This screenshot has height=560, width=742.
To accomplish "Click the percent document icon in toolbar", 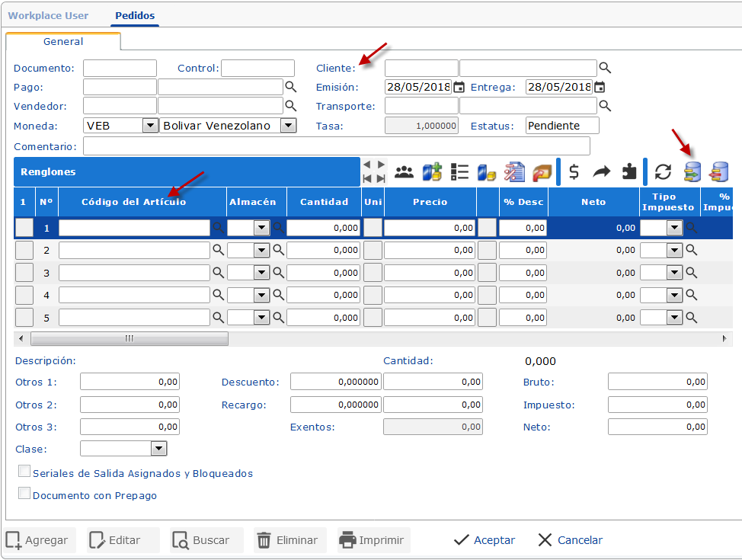I will (x=515, y=172).
